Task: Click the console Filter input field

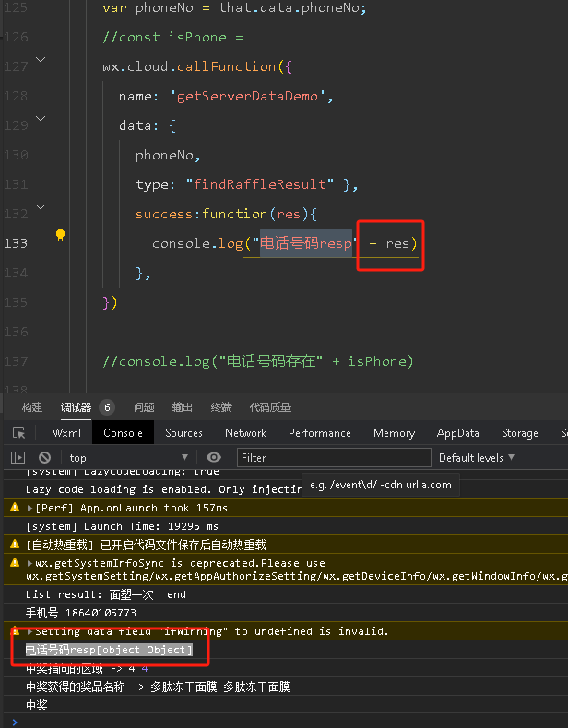Action: pyautogui.click(x=334, y=457)
